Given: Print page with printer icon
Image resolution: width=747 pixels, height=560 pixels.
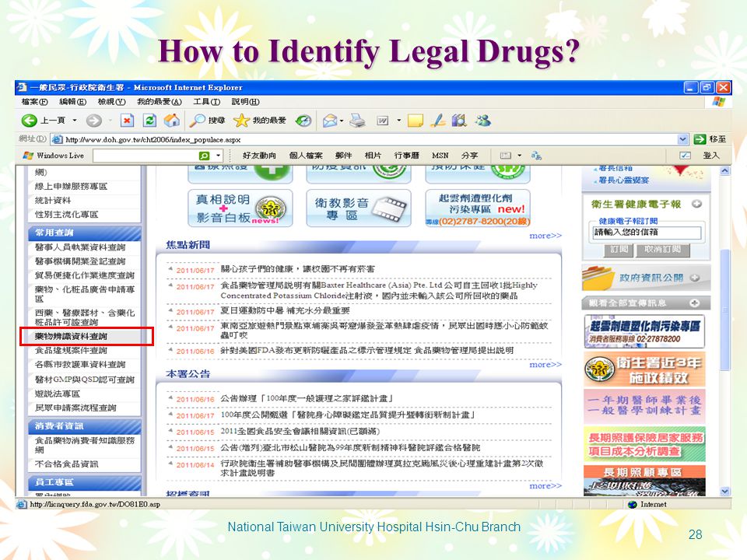Looking at the screenshot, I should [x=357, y=121].
